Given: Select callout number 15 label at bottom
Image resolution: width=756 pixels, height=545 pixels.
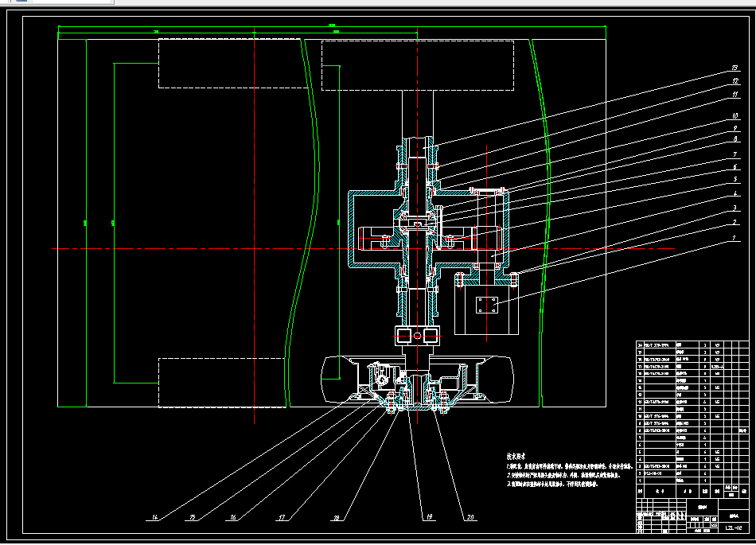Looking at the screenshot, I should click(193, 517).
